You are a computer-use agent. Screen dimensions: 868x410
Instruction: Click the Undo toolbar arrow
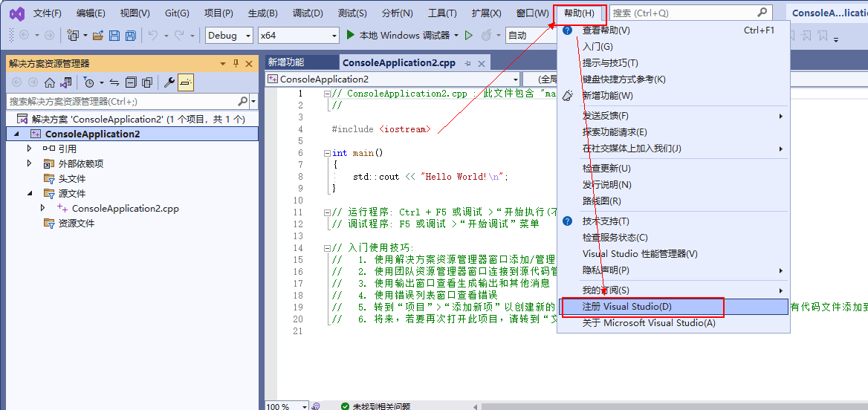(153, 36)
